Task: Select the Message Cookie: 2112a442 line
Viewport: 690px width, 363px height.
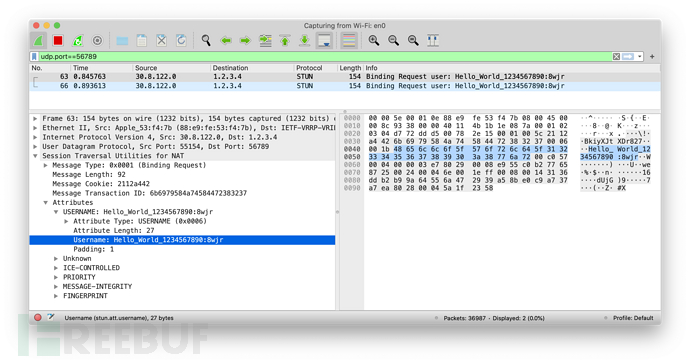Action: (101, 184)
